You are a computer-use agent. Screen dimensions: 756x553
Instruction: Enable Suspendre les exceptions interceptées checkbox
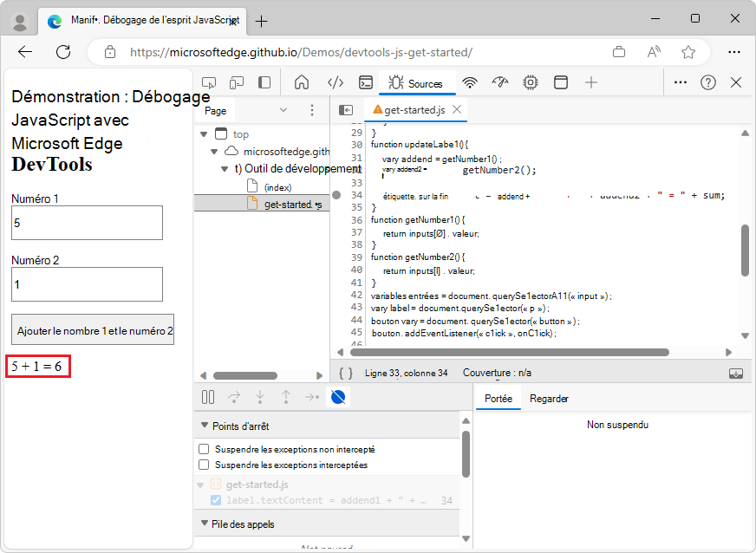pyautogui.click(x=204, y=465)
